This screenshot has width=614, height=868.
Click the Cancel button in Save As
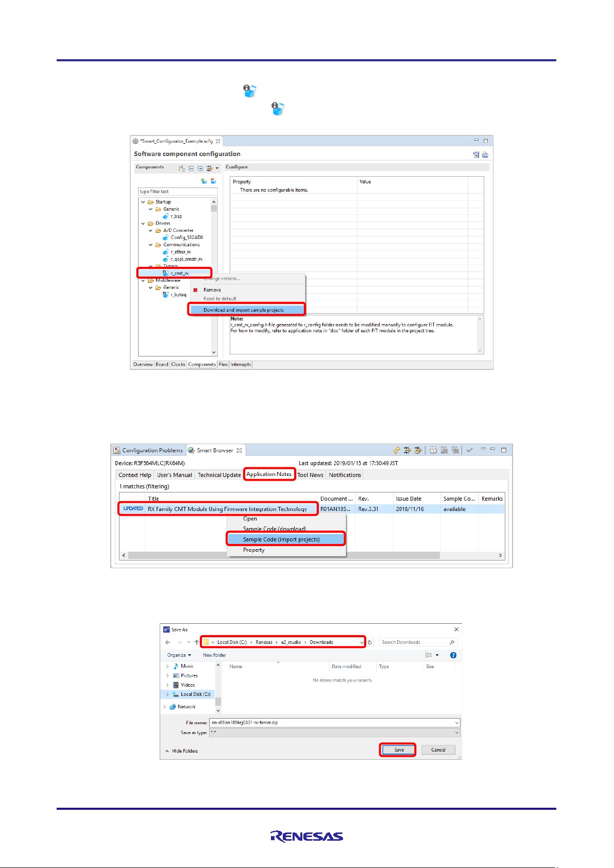point(438,751)
